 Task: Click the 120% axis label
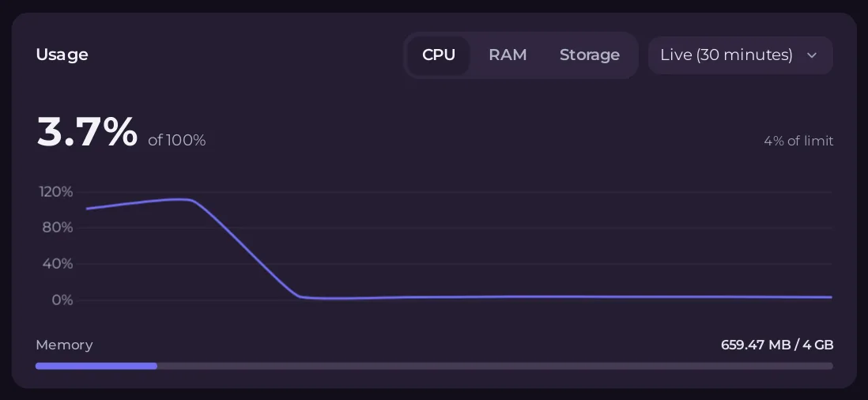pos(56,192)
